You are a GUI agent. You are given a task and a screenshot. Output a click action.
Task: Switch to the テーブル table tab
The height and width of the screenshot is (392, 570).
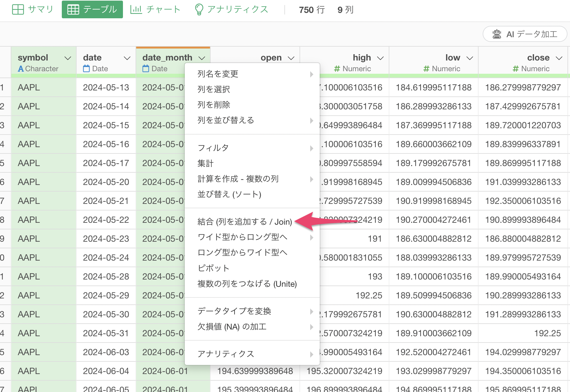[x=92, y=9]
